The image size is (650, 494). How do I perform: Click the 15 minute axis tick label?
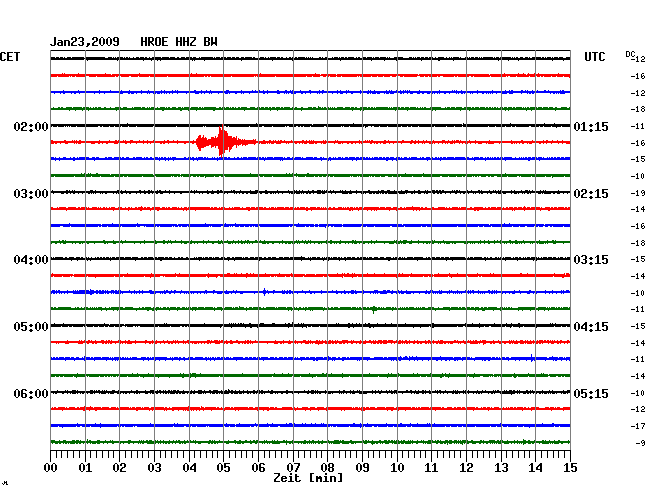(x=570, y=468)
